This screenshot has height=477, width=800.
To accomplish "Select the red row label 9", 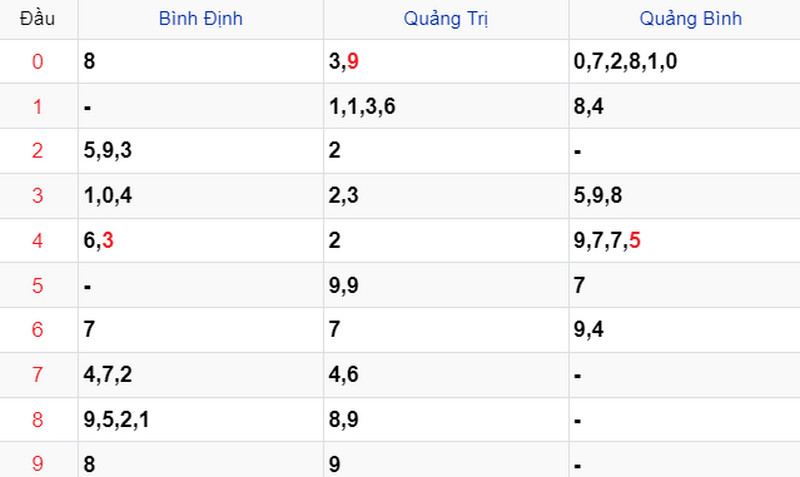I will pyautogui.click(x=37, y=464).
